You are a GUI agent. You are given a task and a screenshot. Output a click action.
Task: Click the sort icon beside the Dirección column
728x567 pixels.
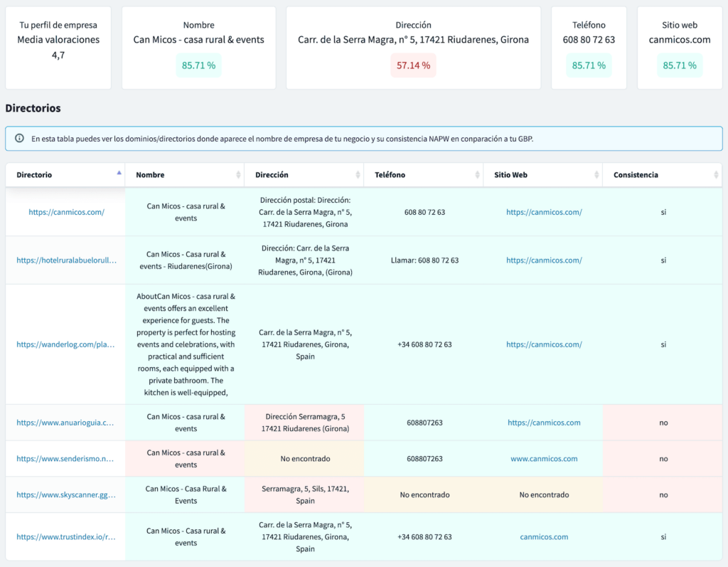(x=359, y=174)
